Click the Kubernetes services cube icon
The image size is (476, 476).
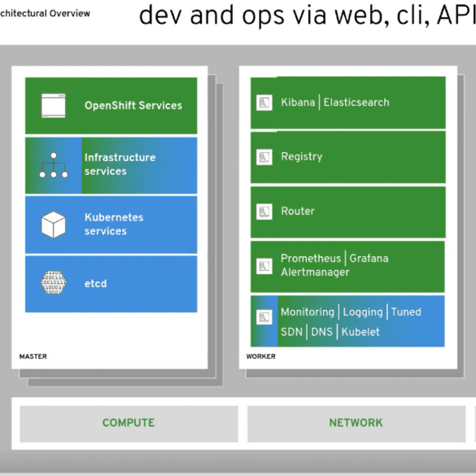54,225
